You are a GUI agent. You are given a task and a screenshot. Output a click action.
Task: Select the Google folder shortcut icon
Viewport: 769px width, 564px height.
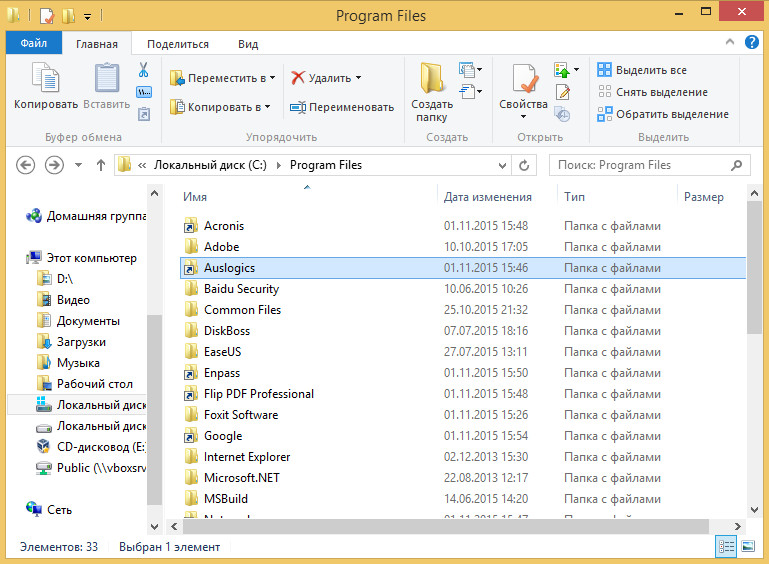point(190,436)
